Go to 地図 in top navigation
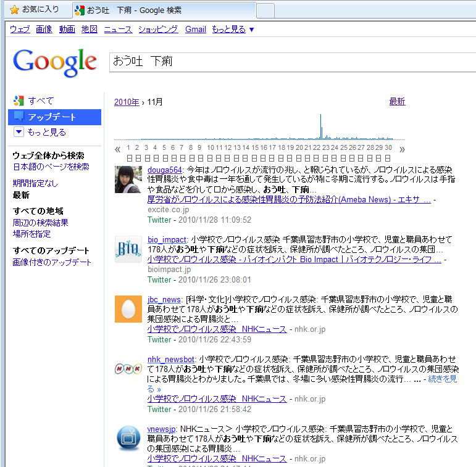The image size is (476, 467). tap(90, 29)
